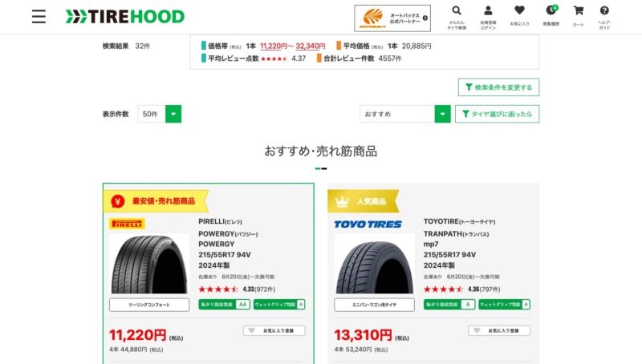Open the shopping cart icon

pyautogui.click(x=579, y=16)
